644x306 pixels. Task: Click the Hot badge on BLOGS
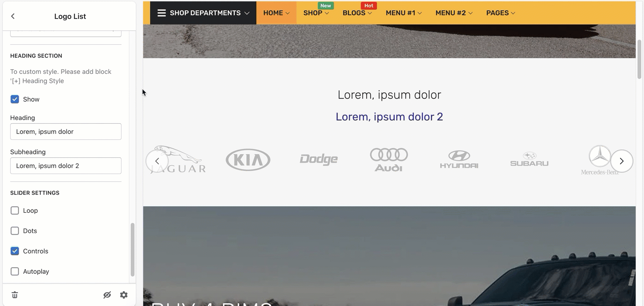tap(369, 6)
